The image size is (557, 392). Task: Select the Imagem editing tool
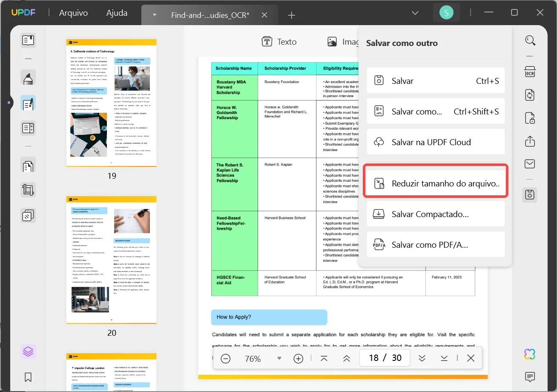345,41
